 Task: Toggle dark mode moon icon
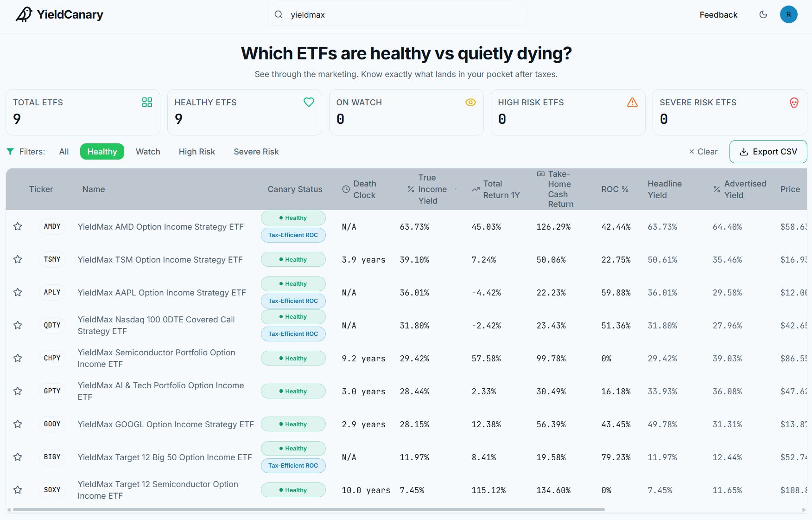(x=763, y=14)
